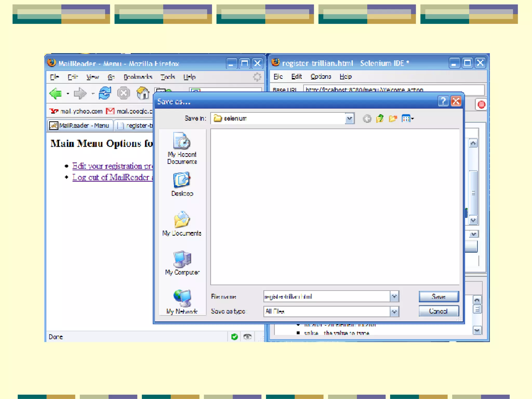
Task: Open Options menu in Selenium IDE
Action: (321, 77)
